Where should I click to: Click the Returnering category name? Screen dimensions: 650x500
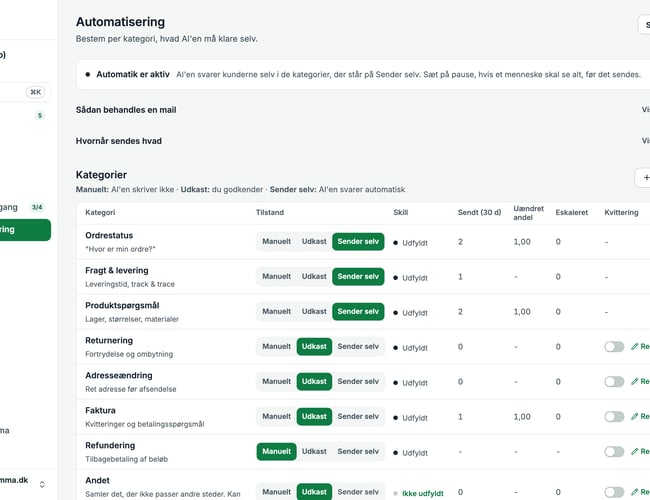point(109,340)
